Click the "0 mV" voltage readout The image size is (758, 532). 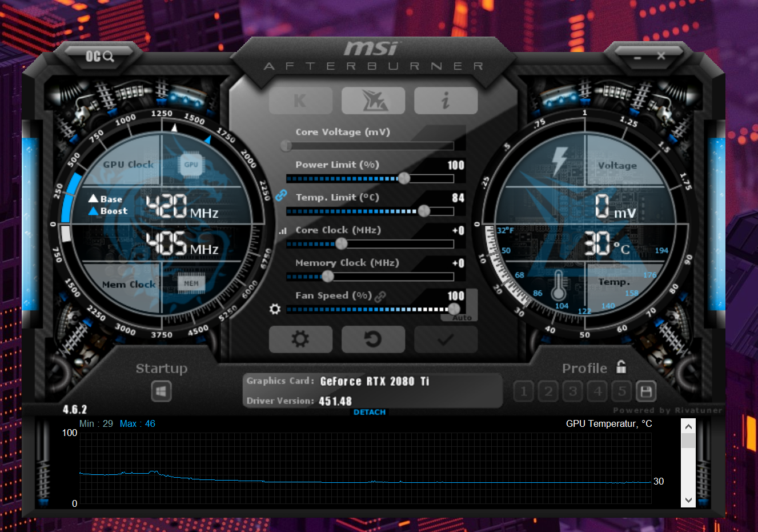point(615,207)
